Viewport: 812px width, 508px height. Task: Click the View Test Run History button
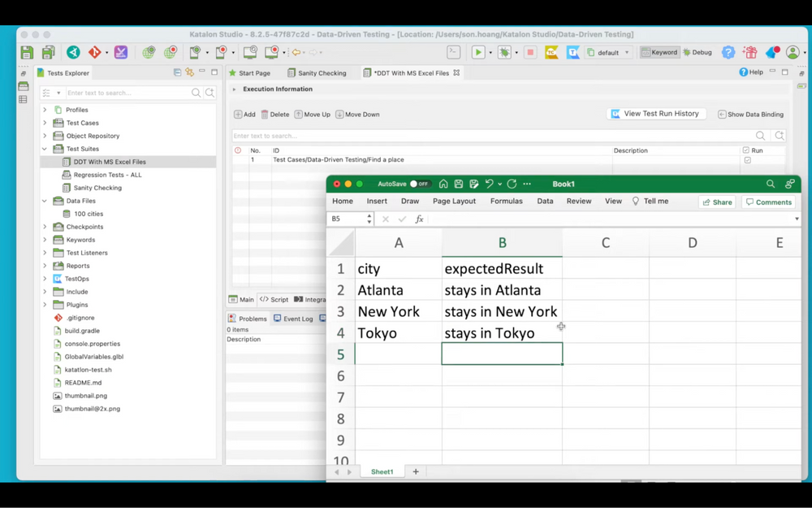click(656, 114)
